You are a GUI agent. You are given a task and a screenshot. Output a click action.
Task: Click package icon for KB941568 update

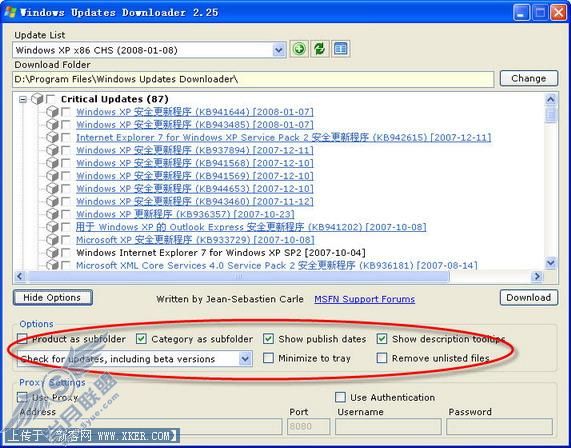(52, 163)
